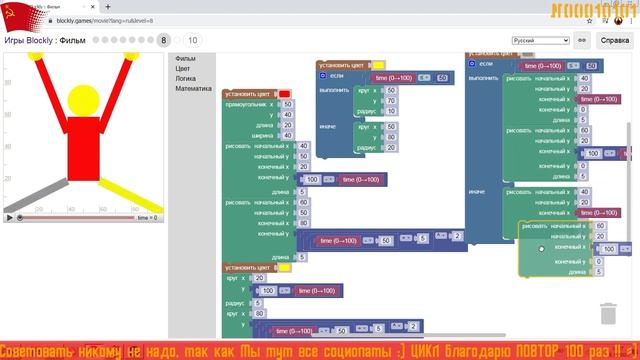Select the first level dot
The image size is (640, 360).
(96, 40)
